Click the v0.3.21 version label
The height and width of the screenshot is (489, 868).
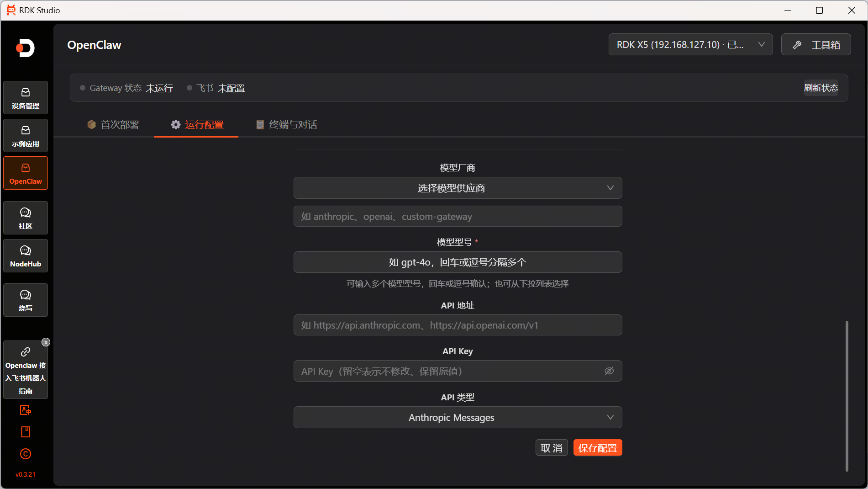click(26, 474)
